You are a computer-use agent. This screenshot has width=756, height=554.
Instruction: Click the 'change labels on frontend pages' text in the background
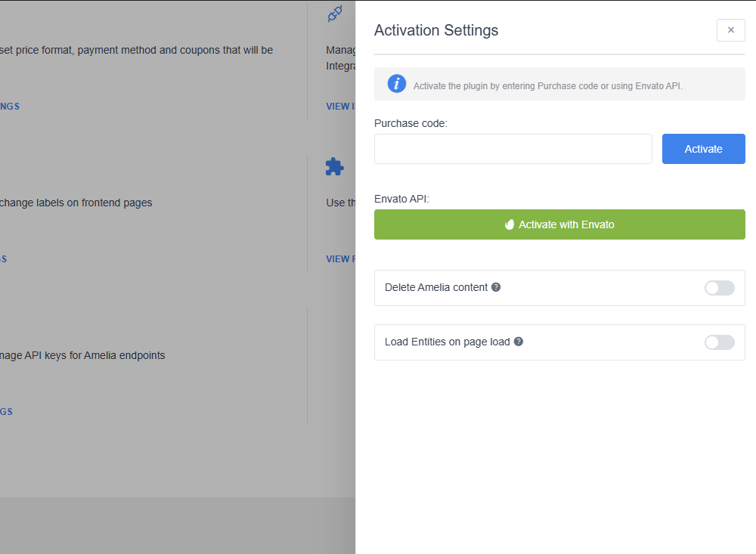pos(76,203)
